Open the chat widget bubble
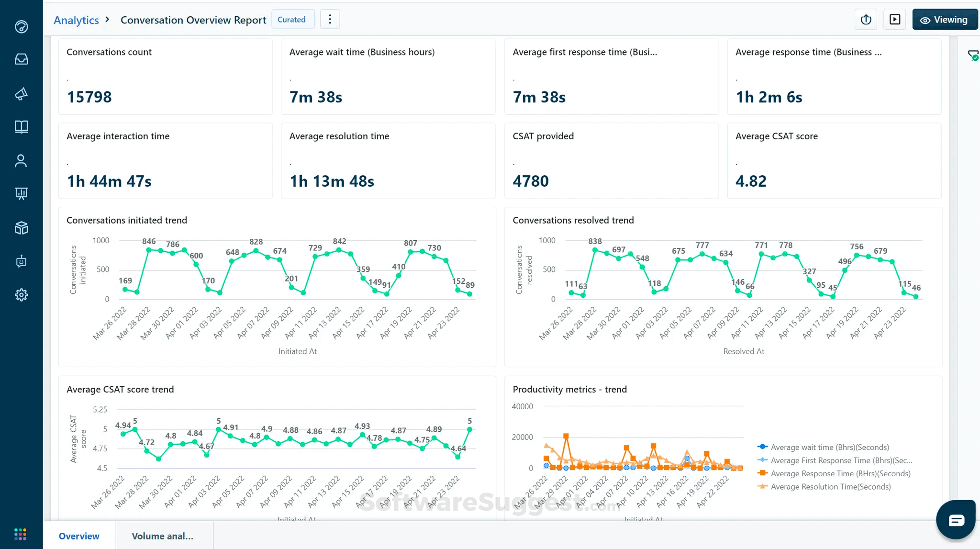This screenshot has width=980, height=549. [x=956, y=520]
